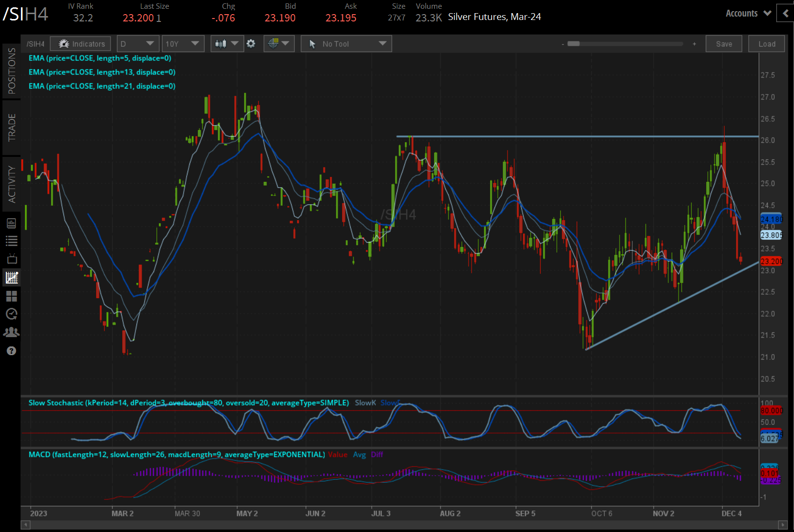Open the crosshair cursor dropdown
The width and height of the screenshot is (794, 532).
(279, 44)
